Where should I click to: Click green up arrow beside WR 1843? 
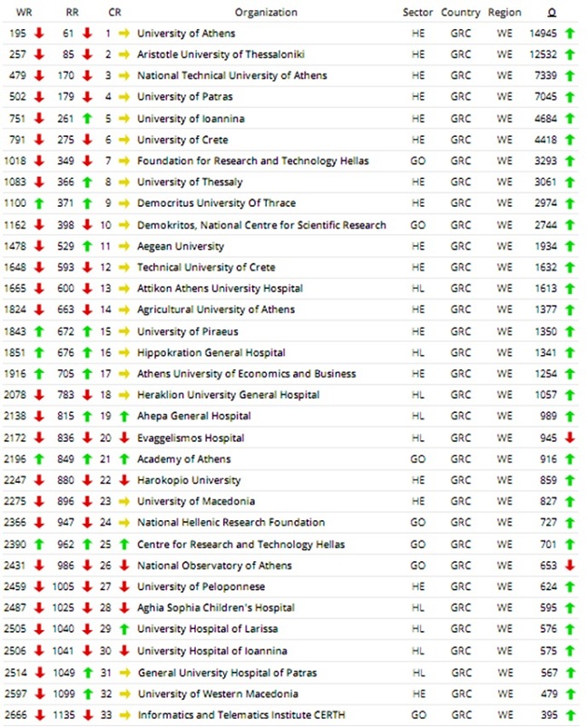(x=39, y=331)
